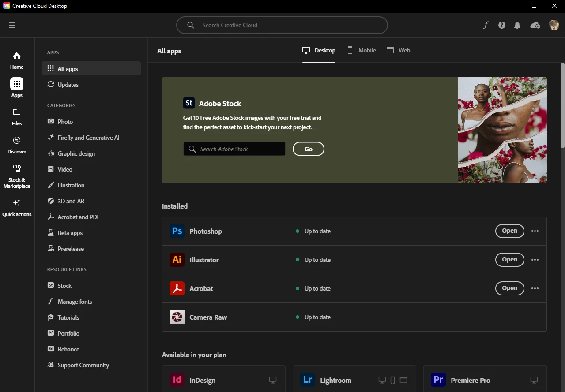Click the Go button for Adobe Stock
Image resolution: width=565 pixels, height=392 pixels.
(x=308, y=149)
